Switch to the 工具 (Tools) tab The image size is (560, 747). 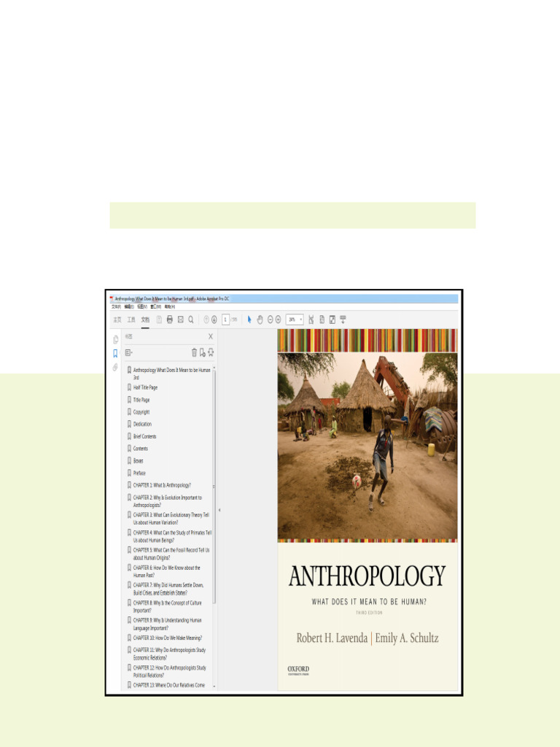131,320
